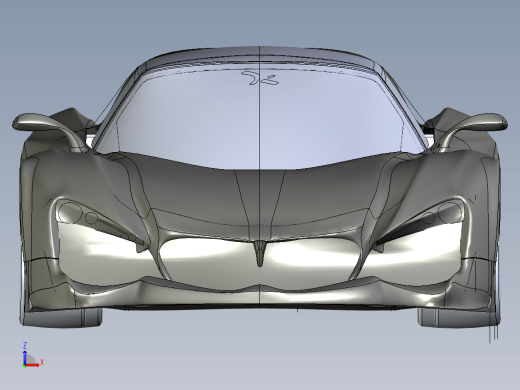
Task: Click the right front tire
Action: pyautogui.click(x=458, y=317)
